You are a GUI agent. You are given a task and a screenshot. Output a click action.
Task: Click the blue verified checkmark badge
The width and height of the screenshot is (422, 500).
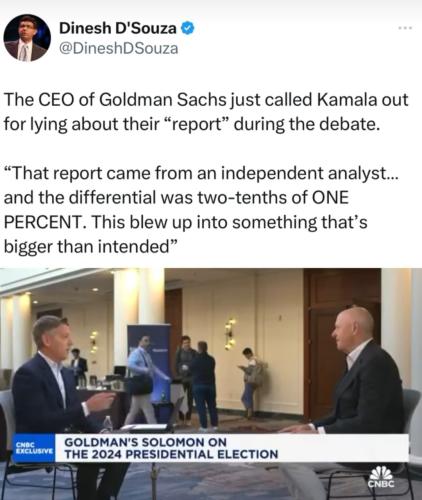188,28
